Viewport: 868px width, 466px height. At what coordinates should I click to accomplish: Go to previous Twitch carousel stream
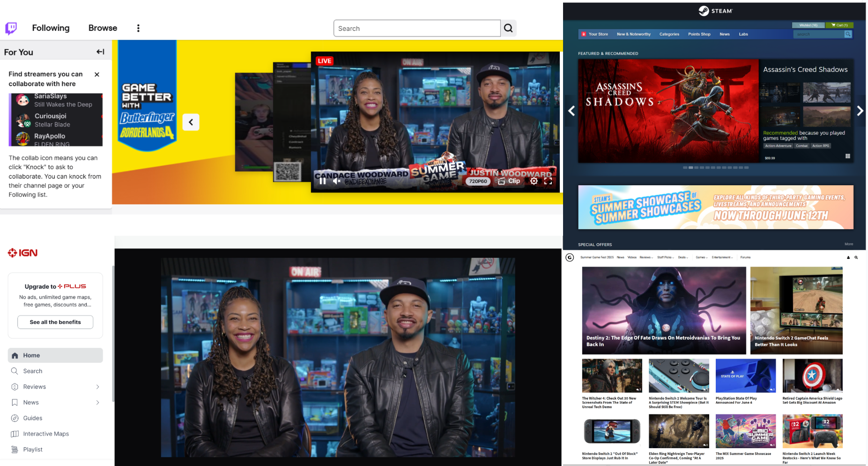click(x=191, y=122)
